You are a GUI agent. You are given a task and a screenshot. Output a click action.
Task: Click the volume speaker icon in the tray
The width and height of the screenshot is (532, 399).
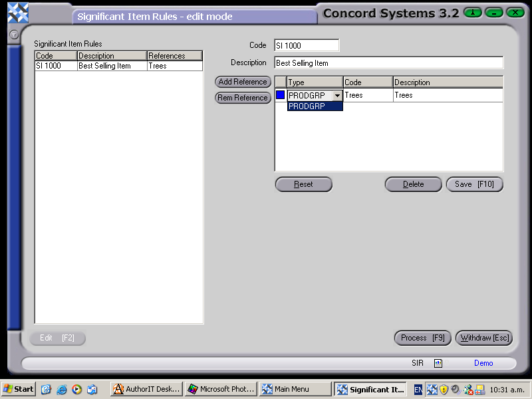(456, 388)
